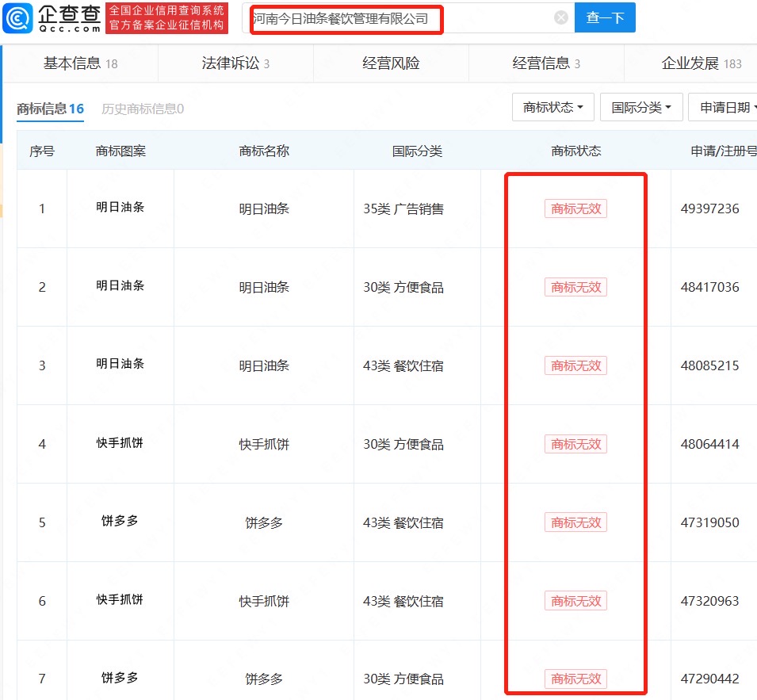The width and height of the screenshot is (757, 700).
Task: Click the 饼多多 trademark image in row 5
Action: tap(120, 520)
